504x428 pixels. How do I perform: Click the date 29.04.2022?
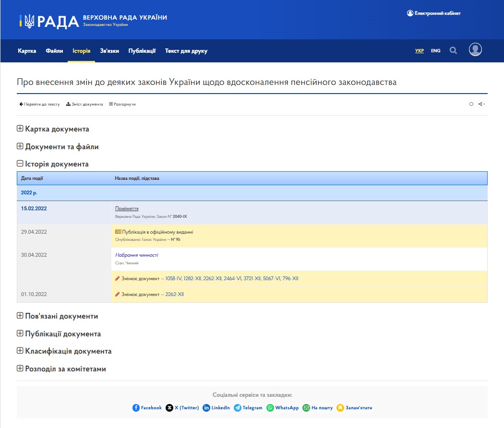pyautogui.click(x=34, y=232)
